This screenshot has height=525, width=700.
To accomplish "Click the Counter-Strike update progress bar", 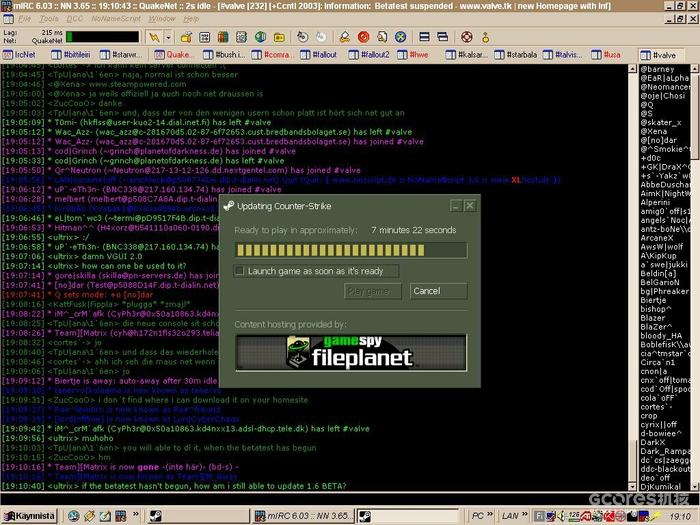I will click(351, 250).
